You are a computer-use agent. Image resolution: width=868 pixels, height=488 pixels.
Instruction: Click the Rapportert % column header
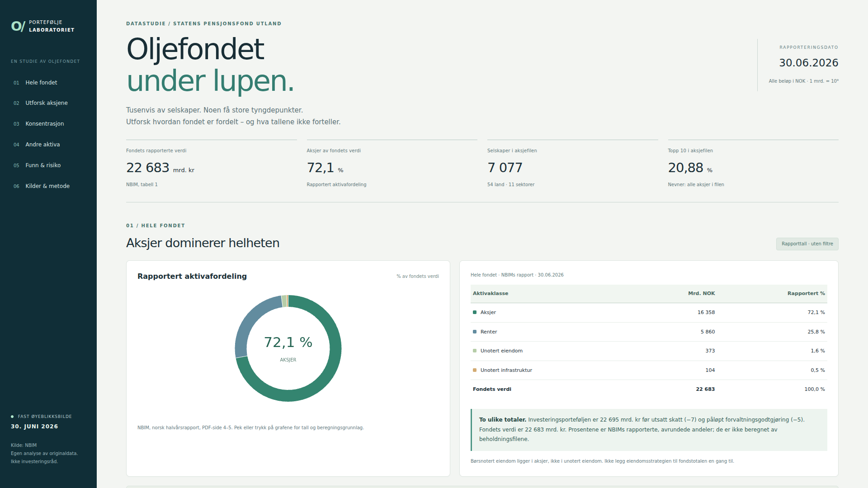click(x=806, y=293)
